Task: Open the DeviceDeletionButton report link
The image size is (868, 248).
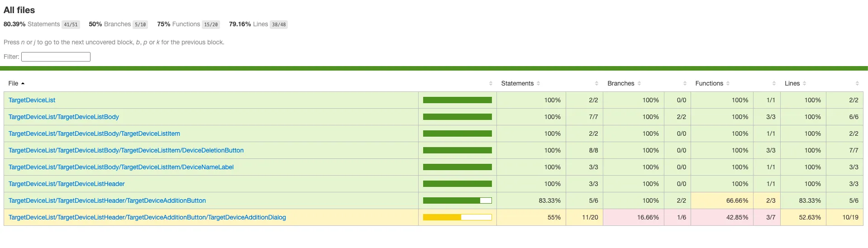Action: point(126,151)
